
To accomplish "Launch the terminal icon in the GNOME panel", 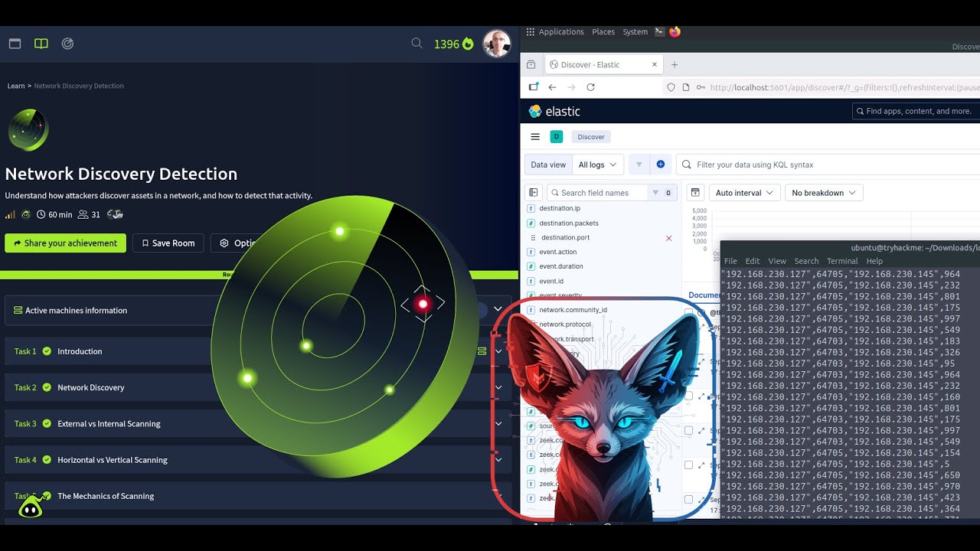I will point(658,31).
